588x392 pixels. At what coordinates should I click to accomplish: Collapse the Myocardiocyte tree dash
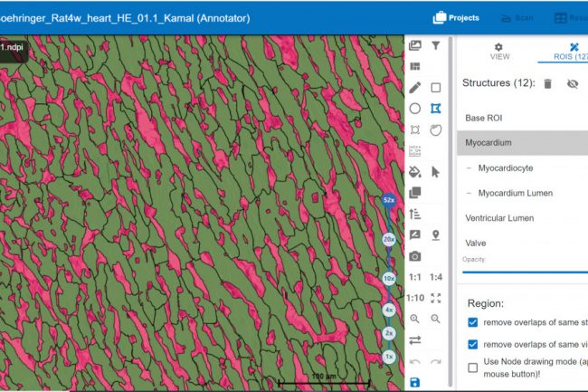click(x=469, y=168)
